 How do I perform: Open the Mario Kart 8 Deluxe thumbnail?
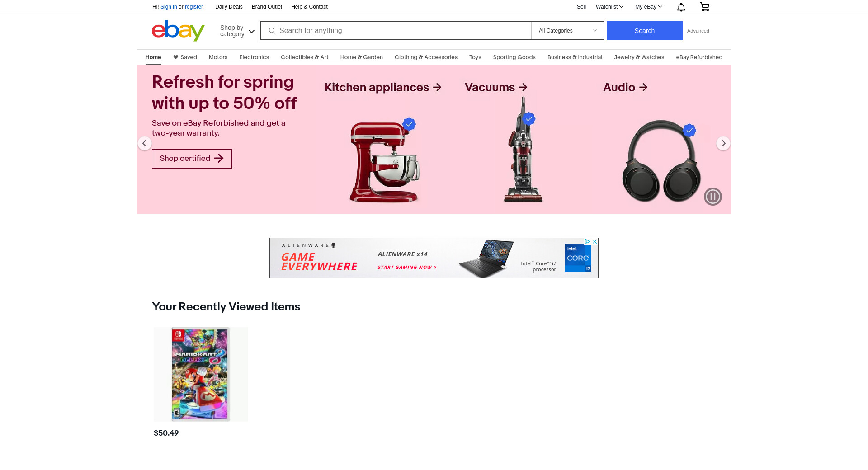(201, 374)
